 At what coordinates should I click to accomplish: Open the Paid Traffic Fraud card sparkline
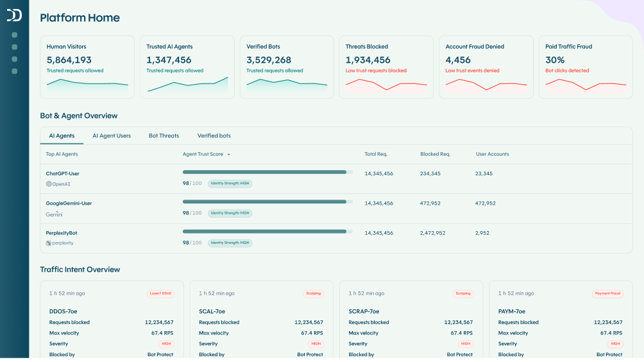[586, 85]
